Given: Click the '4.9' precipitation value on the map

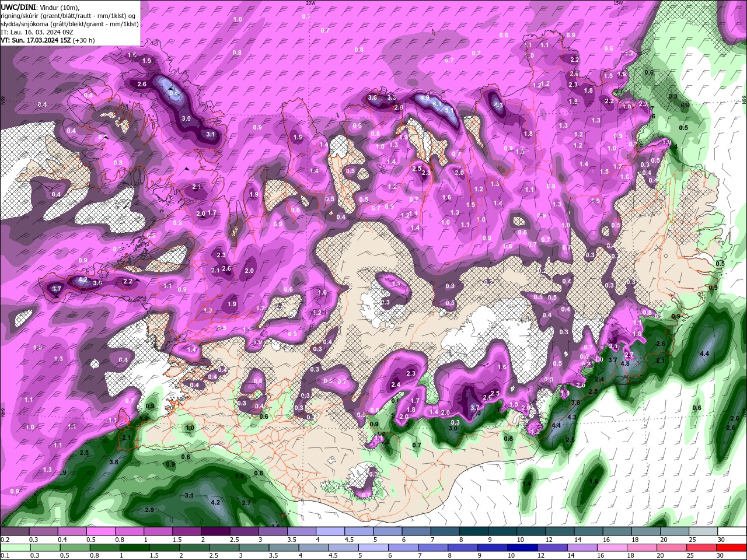Looking at the screenshot, I should pos(425,97).
